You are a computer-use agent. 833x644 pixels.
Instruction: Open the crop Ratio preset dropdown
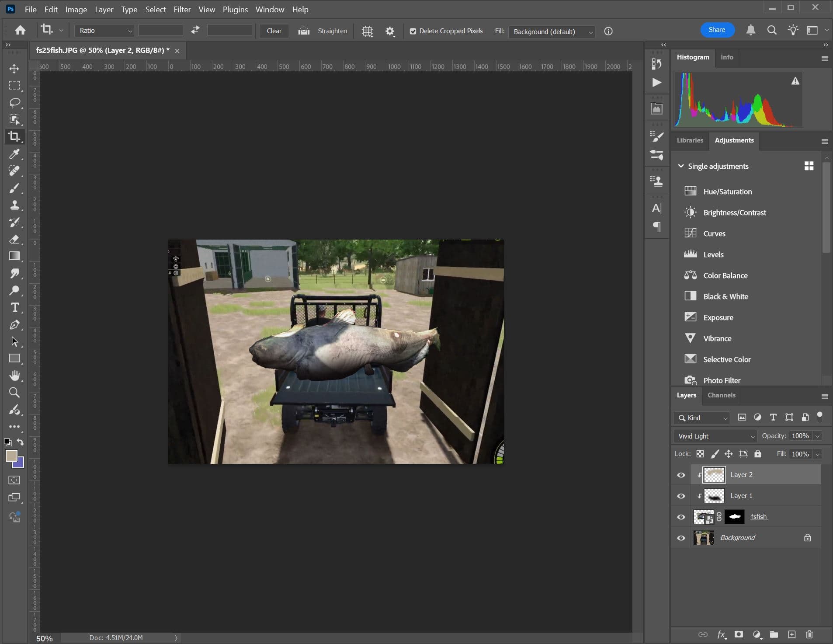pyautogui.click(x=105, y=31)
